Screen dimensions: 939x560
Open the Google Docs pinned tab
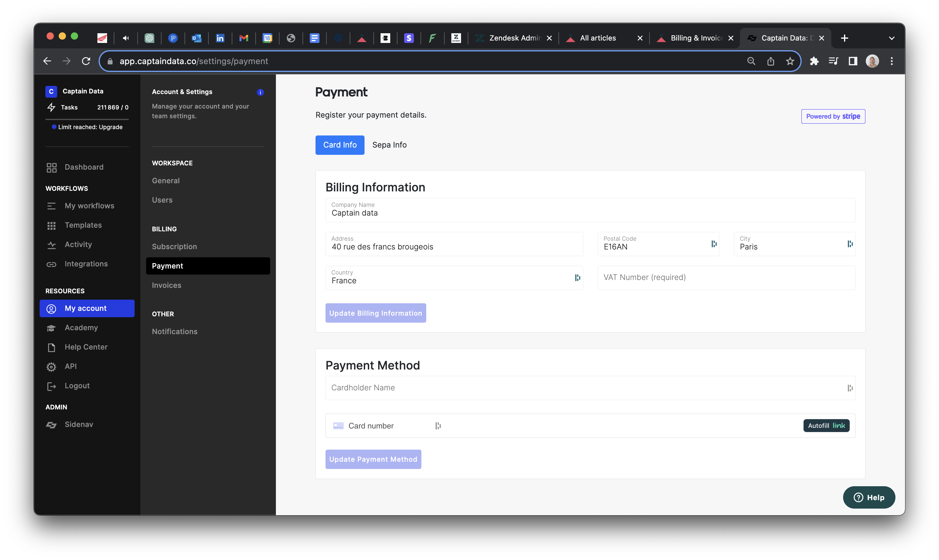(314, 38)
